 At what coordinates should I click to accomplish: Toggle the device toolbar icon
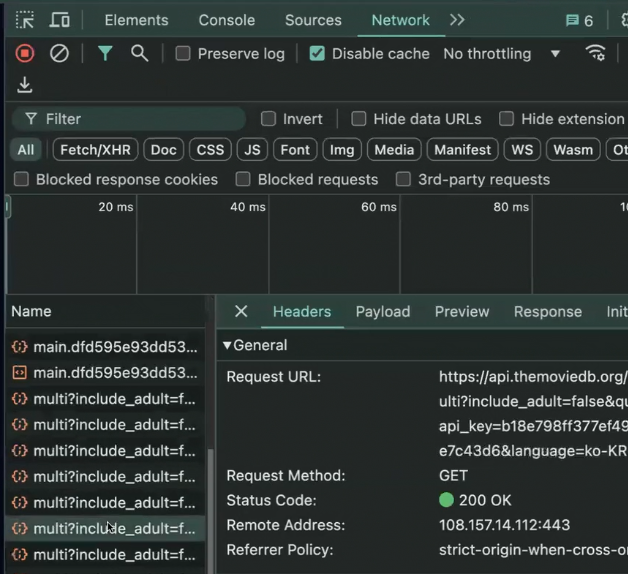[59, 20]
